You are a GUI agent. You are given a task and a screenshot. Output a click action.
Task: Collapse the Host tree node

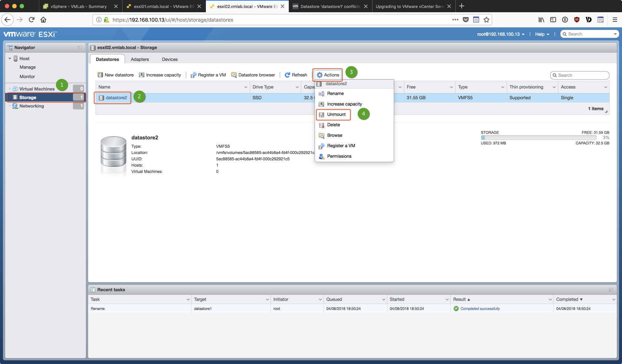point(10,59)
